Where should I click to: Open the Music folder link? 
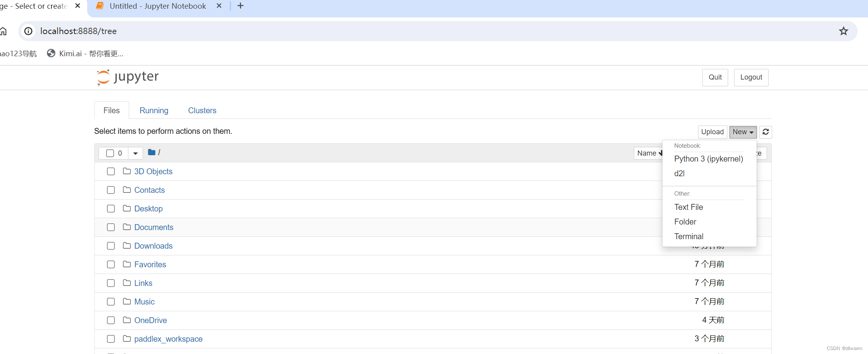point(144,301)
